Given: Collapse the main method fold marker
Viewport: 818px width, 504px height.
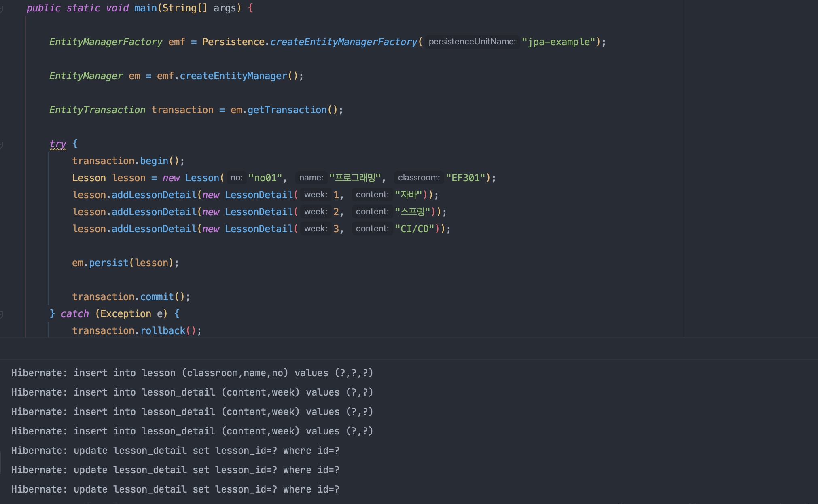Looking at the screenshot, I should (x=1, y=9).
